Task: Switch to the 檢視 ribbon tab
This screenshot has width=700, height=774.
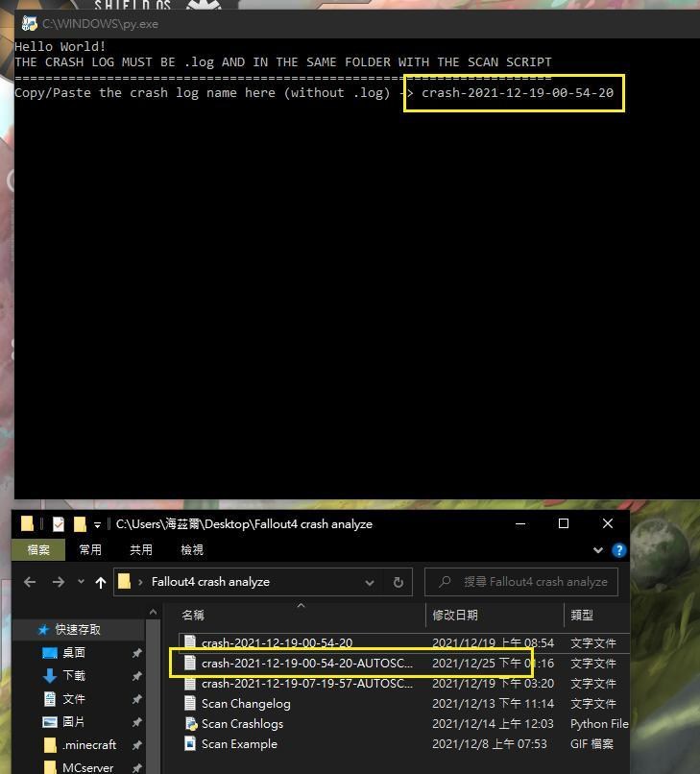Action: coord(192,550)
